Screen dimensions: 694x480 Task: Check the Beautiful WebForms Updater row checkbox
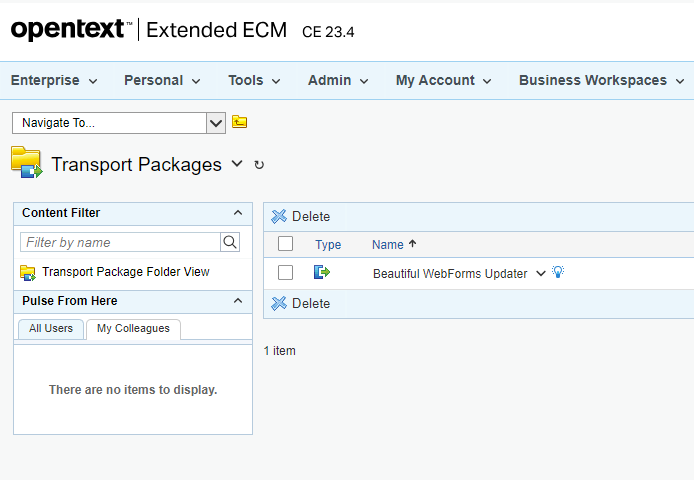[x=286, y=273]
